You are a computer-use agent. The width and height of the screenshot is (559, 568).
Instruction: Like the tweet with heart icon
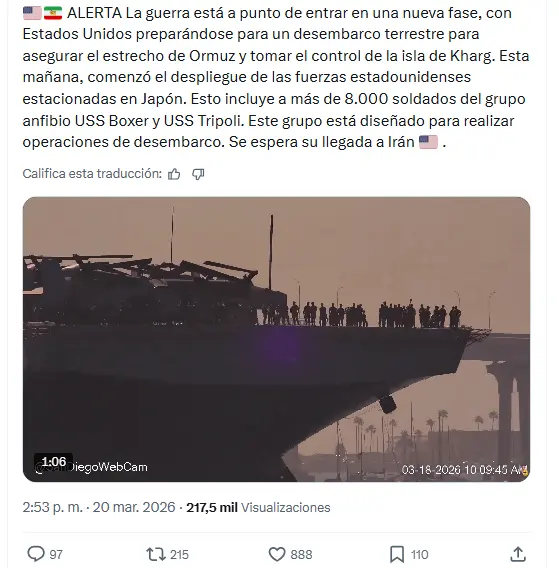pyautogui.click(x=277, y=554)
